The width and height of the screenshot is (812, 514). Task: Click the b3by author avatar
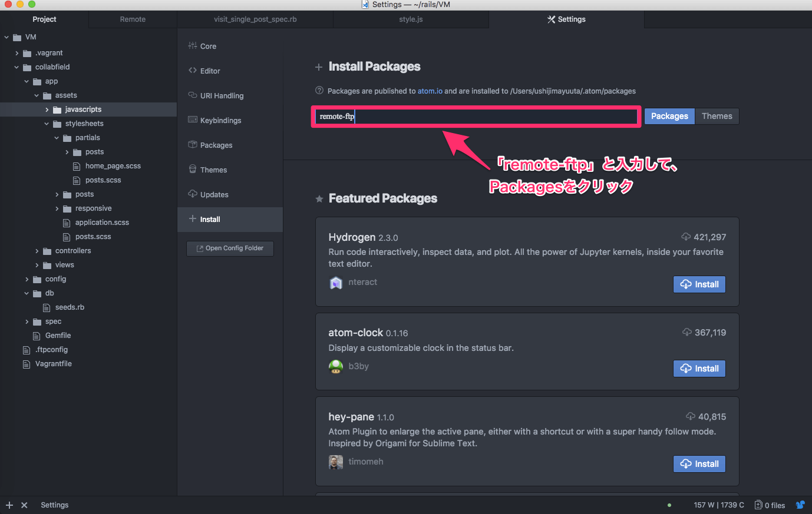point(336,367)
